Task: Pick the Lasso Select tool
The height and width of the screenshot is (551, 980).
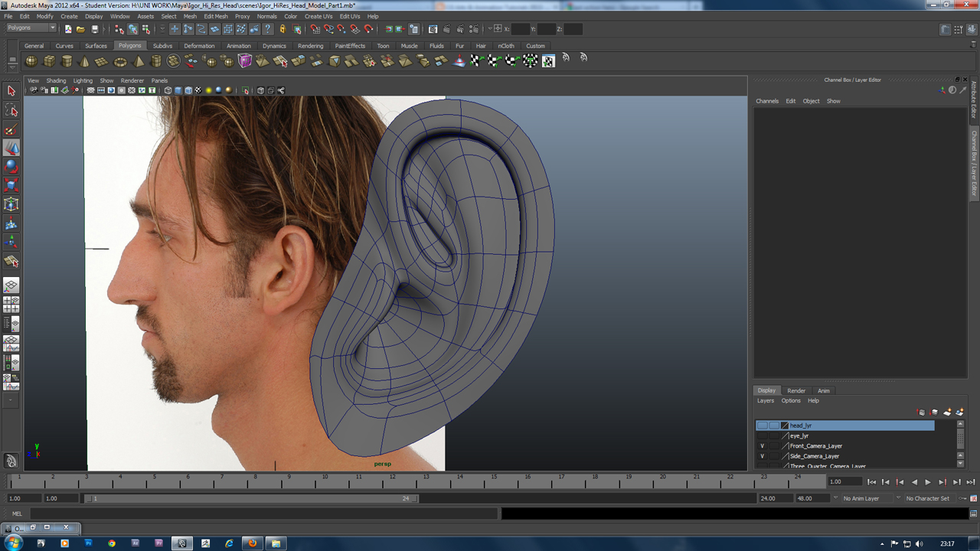Action: click(x=11, y=110)
